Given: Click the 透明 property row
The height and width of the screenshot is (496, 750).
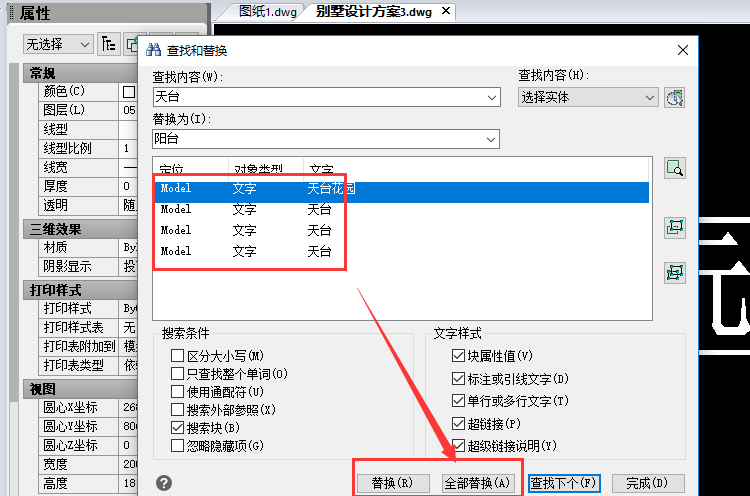Looking at the screenshot, I should [x=88, y=205].
